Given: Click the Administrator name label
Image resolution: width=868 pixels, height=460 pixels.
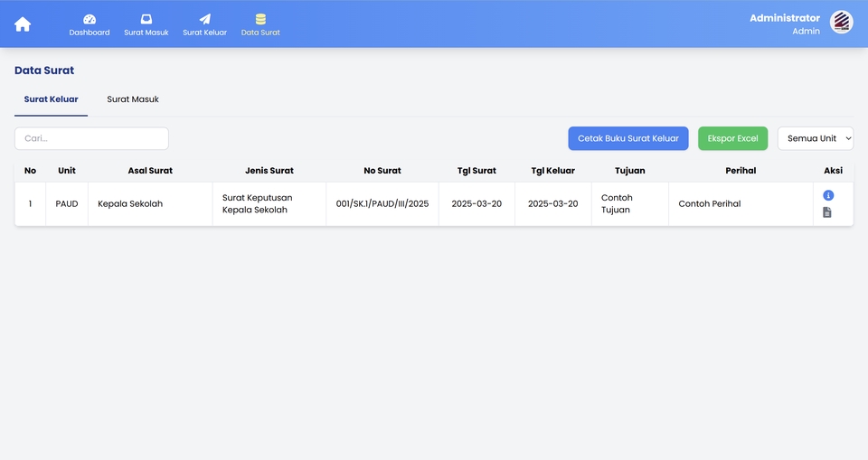Looking at the screenshot, I should 785,18.
